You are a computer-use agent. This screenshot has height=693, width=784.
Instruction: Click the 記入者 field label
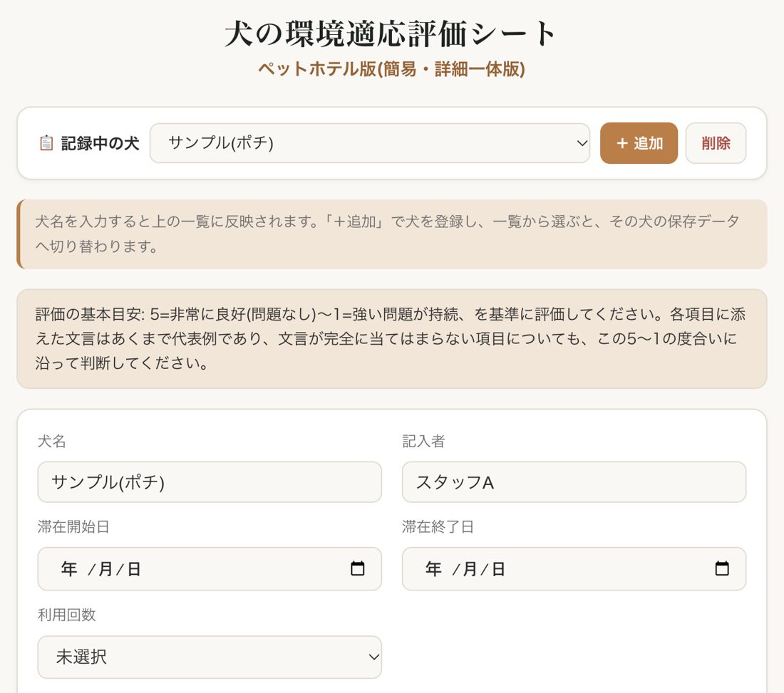point(423,441)
